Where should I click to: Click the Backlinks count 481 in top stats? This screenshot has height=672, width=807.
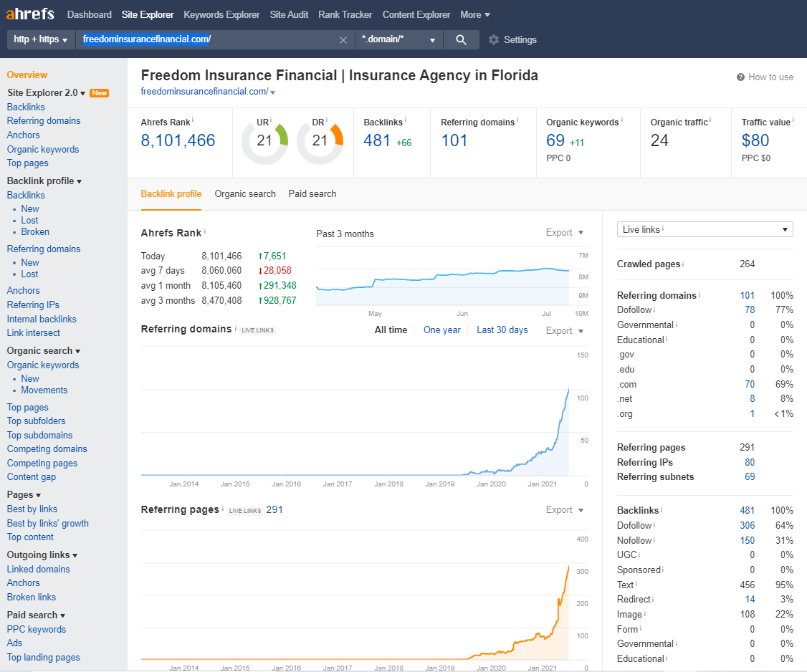tap(377, 140)
